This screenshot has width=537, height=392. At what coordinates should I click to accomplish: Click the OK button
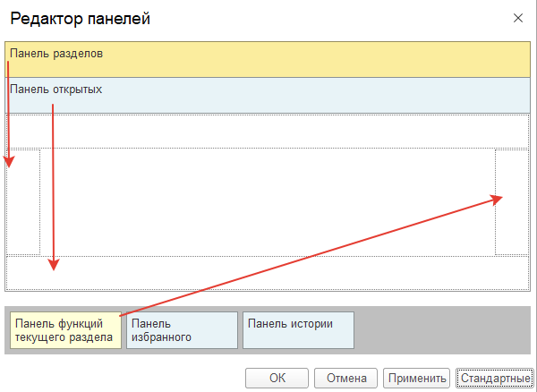[277, 378]
